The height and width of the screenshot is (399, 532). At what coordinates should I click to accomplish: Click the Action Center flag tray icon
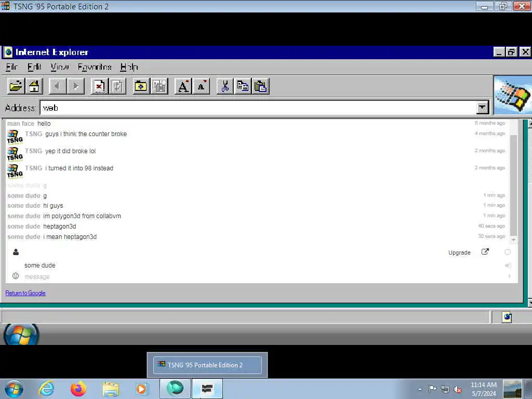click(432, 389)
